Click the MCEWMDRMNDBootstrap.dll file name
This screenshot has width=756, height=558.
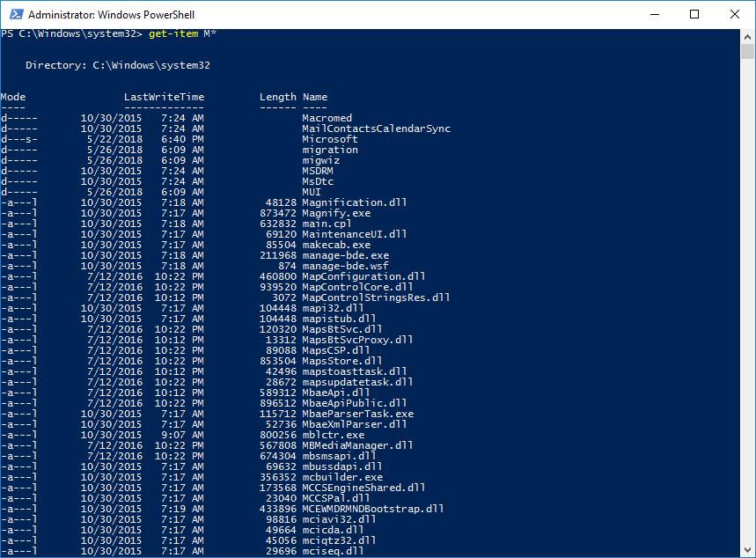click(373, 509)
